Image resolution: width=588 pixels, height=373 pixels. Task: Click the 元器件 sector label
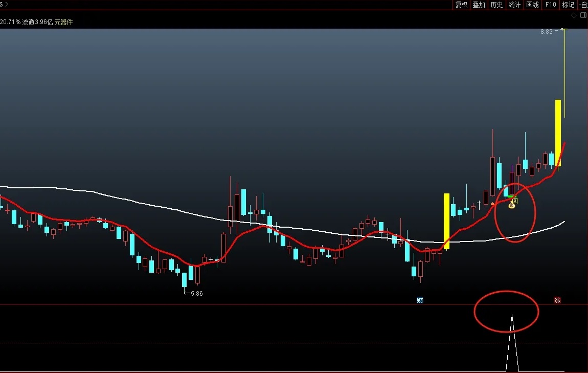pos(63,22)
